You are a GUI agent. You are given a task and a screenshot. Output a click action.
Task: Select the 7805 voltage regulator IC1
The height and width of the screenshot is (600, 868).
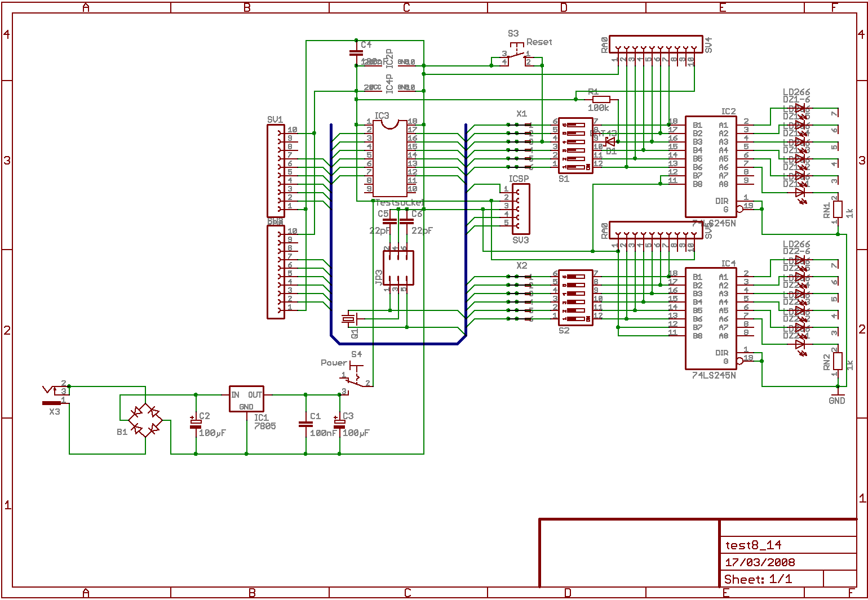[x=246, y=399]
